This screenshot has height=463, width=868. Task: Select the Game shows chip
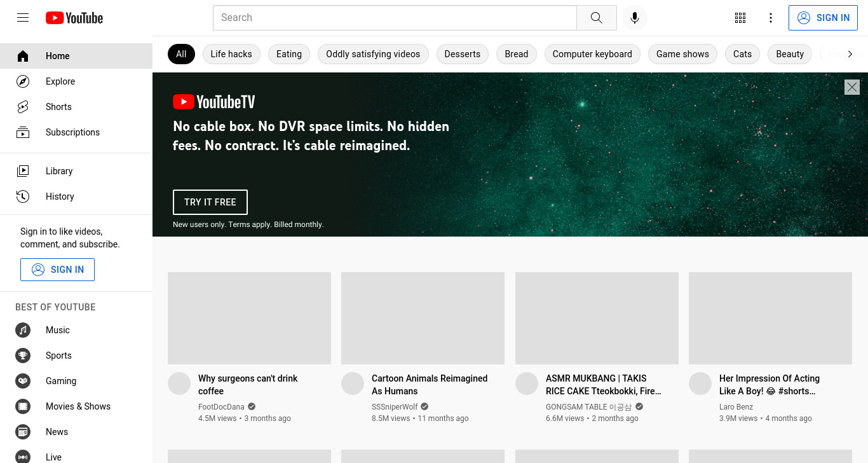click(x=682, y=54)
